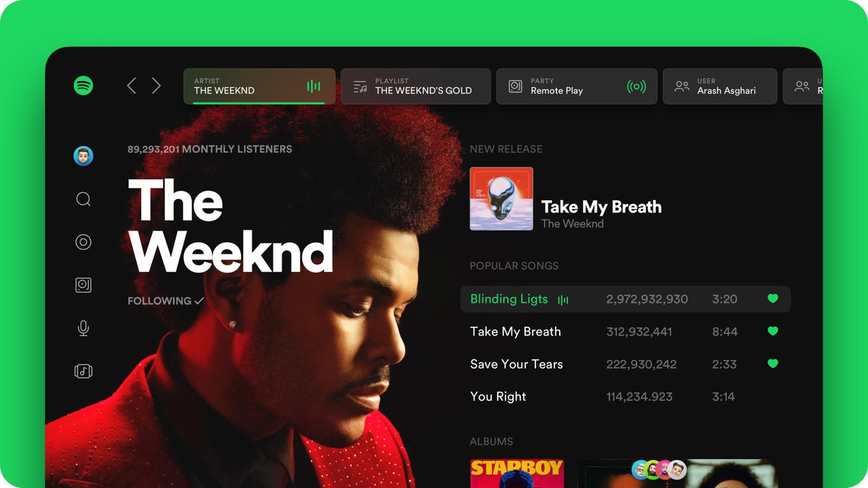The width and height of the screenshot is (868, 488).
Task: Click the 8:44 duration
Action: point(725,332)
